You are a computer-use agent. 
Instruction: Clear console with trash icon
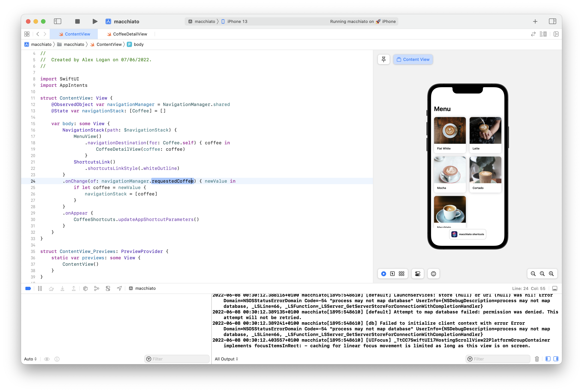[x=537, y=359]
